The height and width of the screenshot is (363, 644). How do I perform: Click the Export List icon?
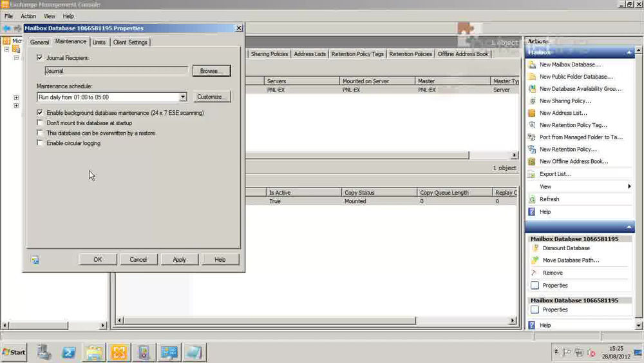(x=532, y=174)
